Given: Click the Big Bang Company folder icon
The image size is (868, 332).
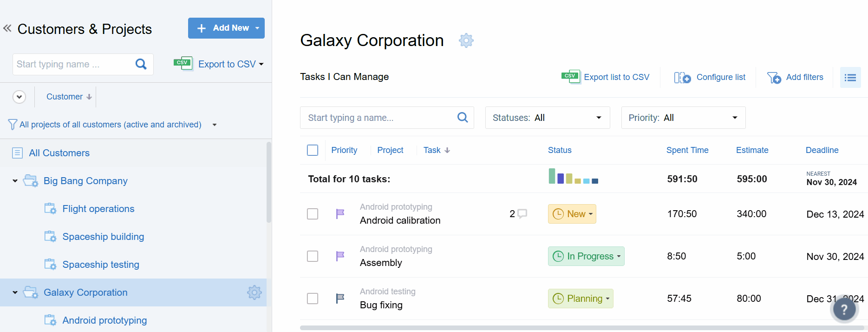Looking at the screenshot, I should (31, 181).
